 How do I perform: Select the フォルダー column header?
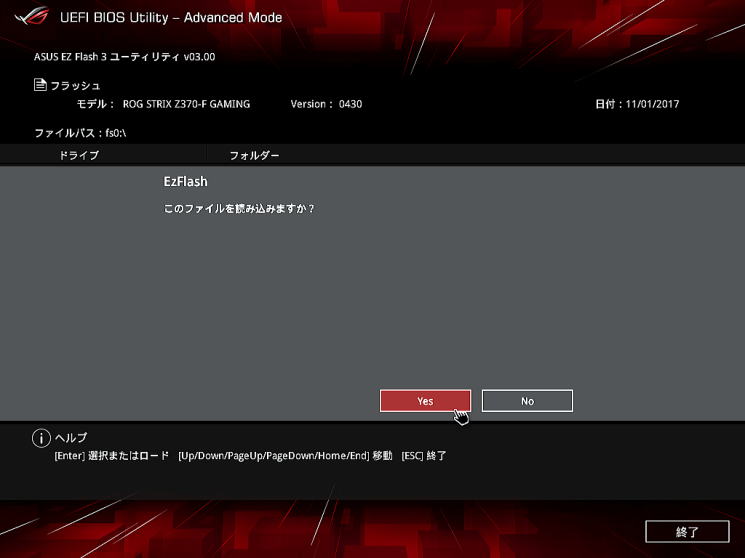pyautogui.click(x=254, y=155)
